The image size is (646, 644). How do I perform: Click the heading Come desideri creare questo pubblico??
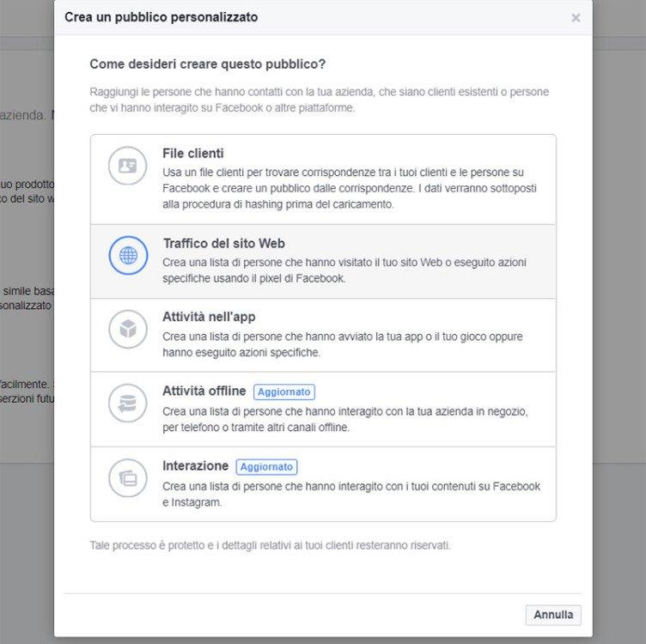coord(208,64)
